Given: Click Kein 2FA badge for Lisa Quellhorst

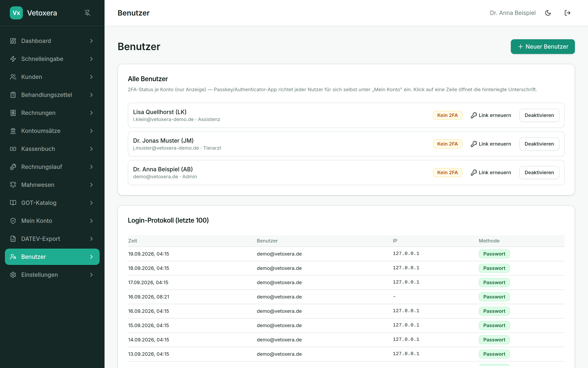Looking at the screenshot, I should [x=447, y=115].
